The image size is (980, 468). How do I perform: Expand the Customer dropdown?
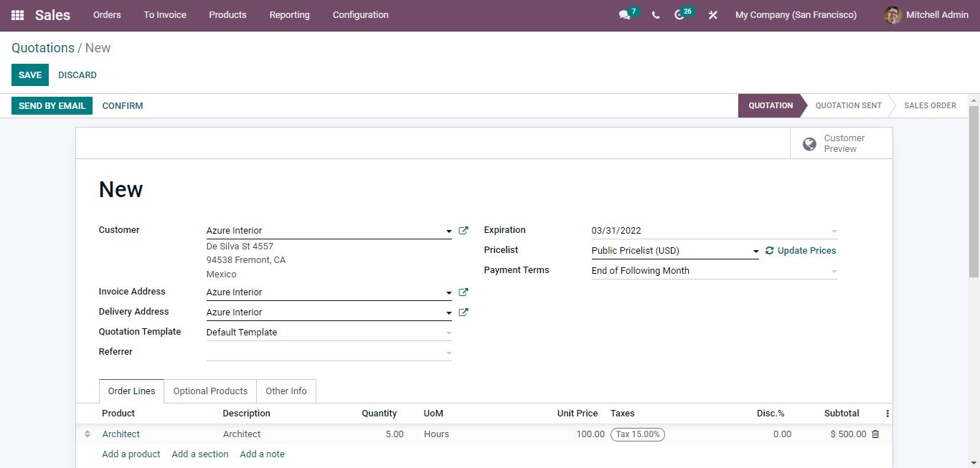[449, 231]
